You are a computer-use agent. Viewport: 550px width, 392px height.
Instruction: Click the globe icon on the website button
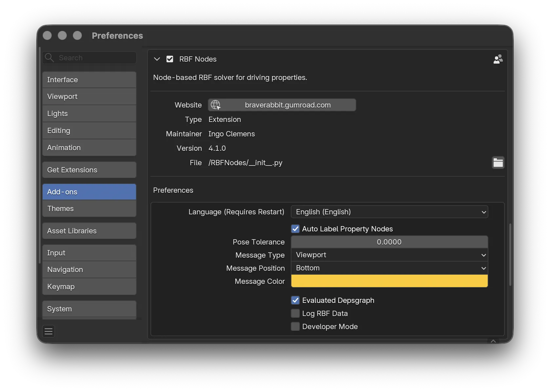[216, 105]
